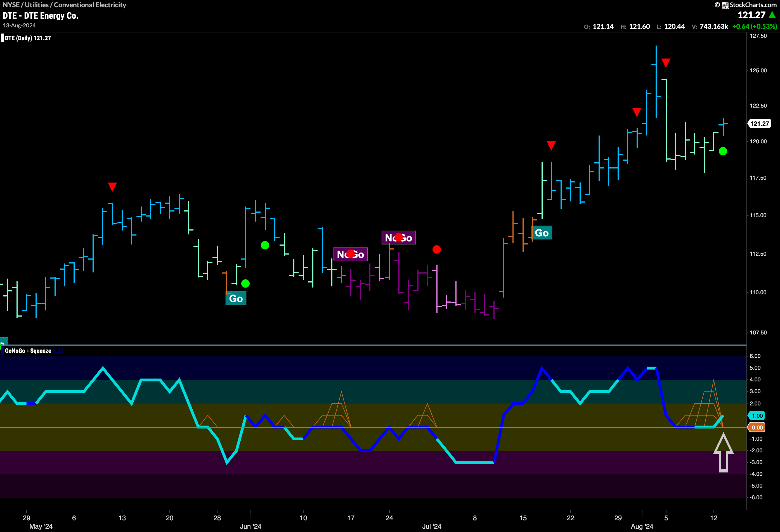Click the red triangle marker near 122.50 level
The height and width of the screenshot is (532, 780).
637,112
